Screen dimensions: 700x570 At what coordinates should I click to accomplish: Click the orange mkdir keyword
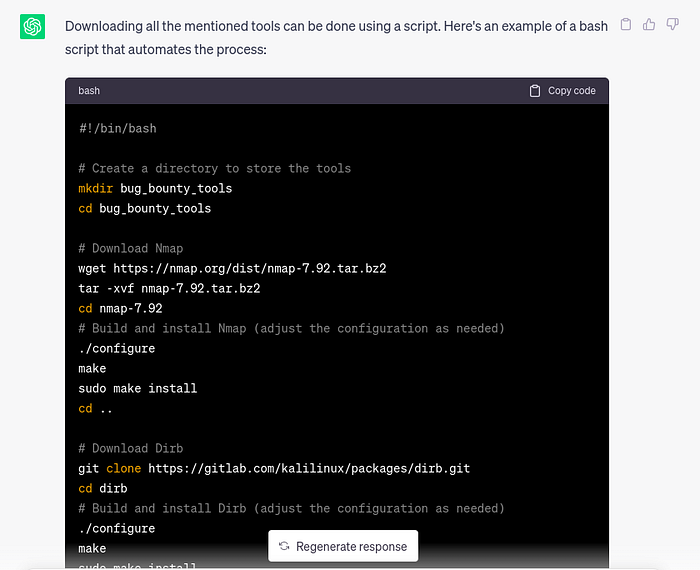95,189
